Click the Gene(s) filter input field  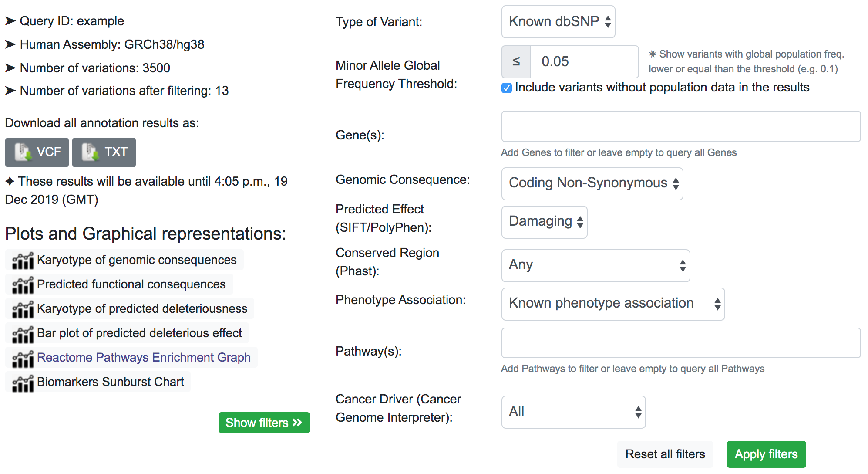point(681,126)
